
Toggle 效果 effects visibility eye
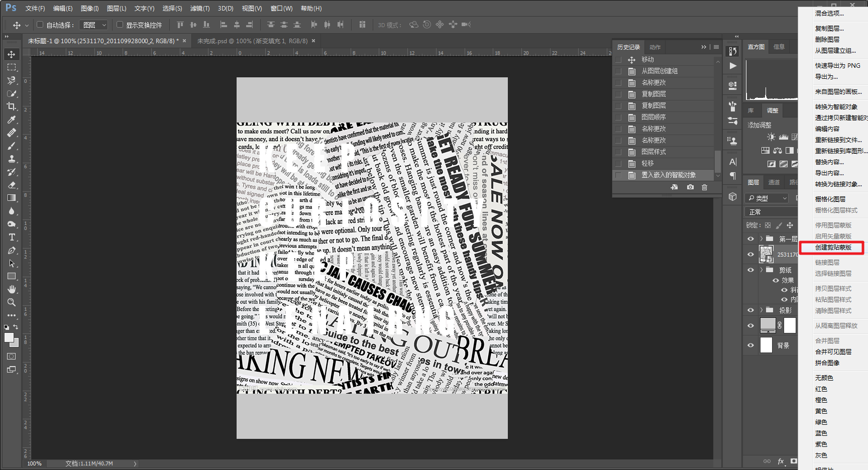[x=776, y=280]
